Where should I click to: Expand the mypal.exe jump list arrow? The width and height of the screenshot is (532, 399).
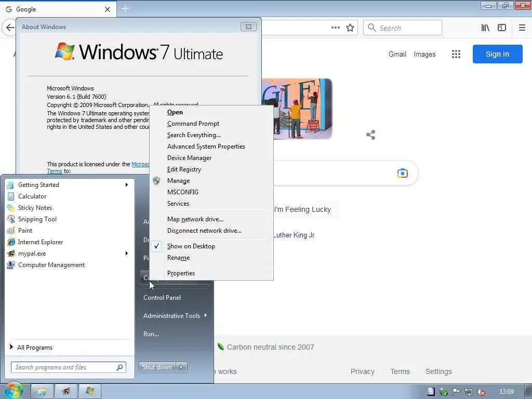[127, 254]
